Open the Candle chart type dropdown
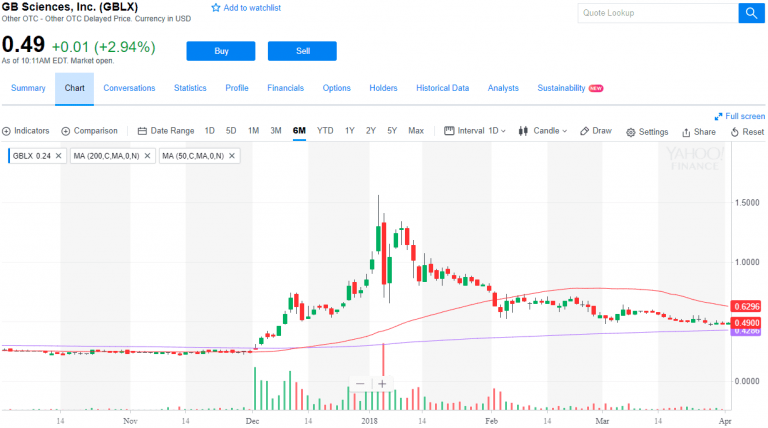768x428 pixels. (x=543, y=131)
